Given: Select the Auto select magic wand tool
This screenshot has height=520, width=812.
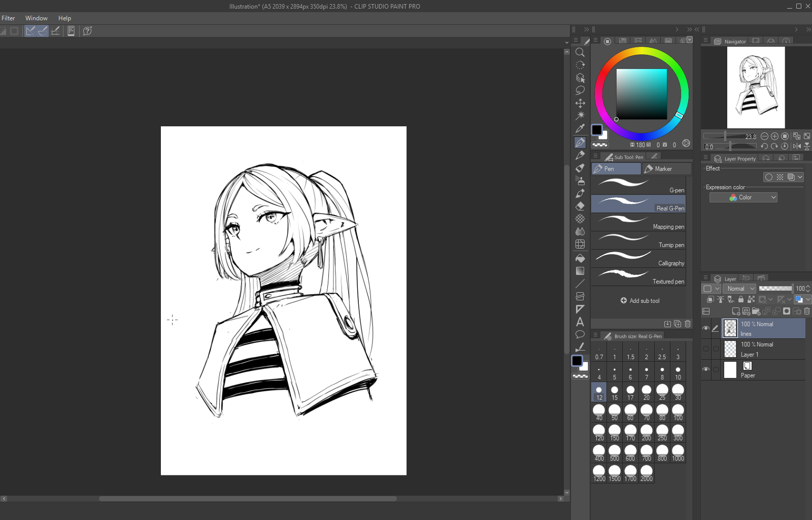Looking at the screenshot, I should pos(580,116).
